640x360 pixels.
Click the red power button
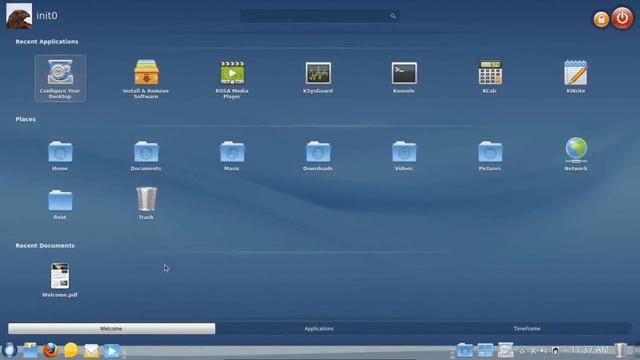coord(622,18)
